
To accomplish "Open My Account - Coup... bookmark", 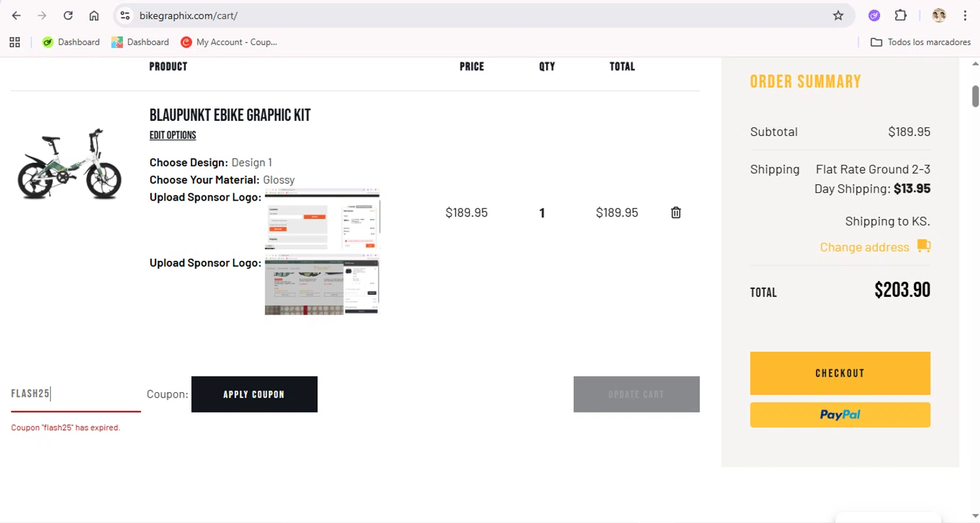I will pyautogui.click(x=229, y=42).
